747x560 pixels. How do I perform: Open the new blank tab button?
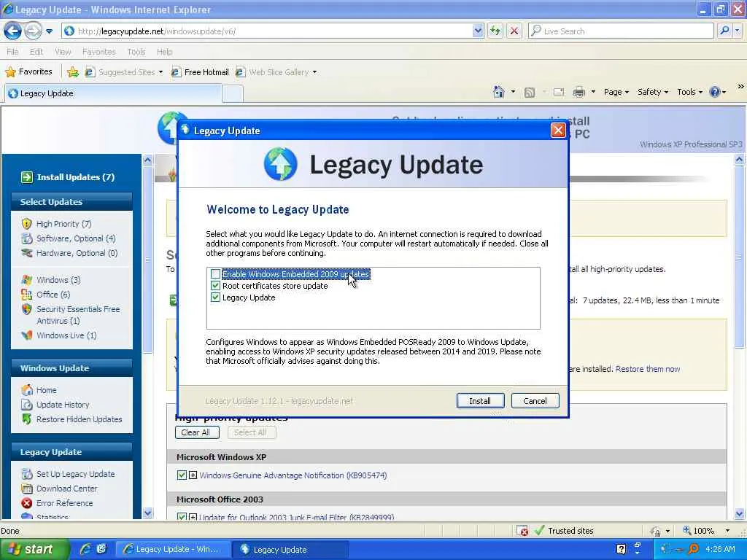coord(233,93)
